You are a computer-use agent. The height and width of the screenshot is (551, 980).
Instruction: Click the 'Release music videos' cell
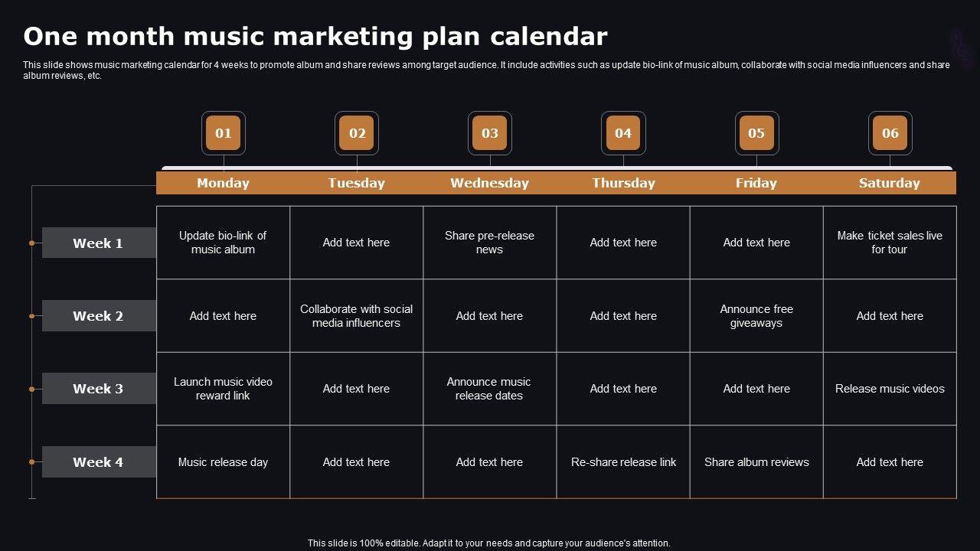coord(890,389)
